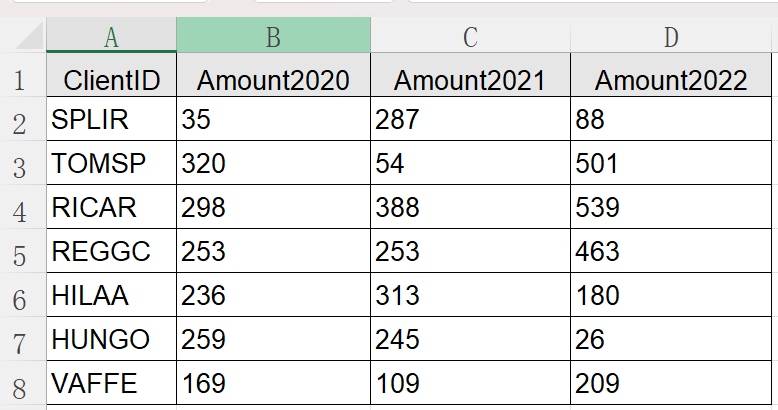The width and height of the screenshot is (778, 410).
Task: Click the cell with value 245
Action: click(x=470, y=340)
